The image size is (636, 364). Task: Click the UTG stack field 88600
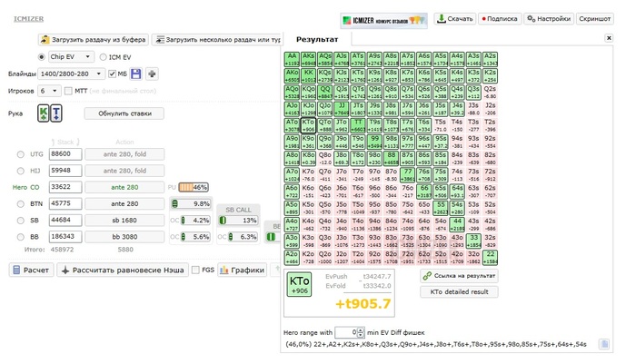tap(65, 154)
